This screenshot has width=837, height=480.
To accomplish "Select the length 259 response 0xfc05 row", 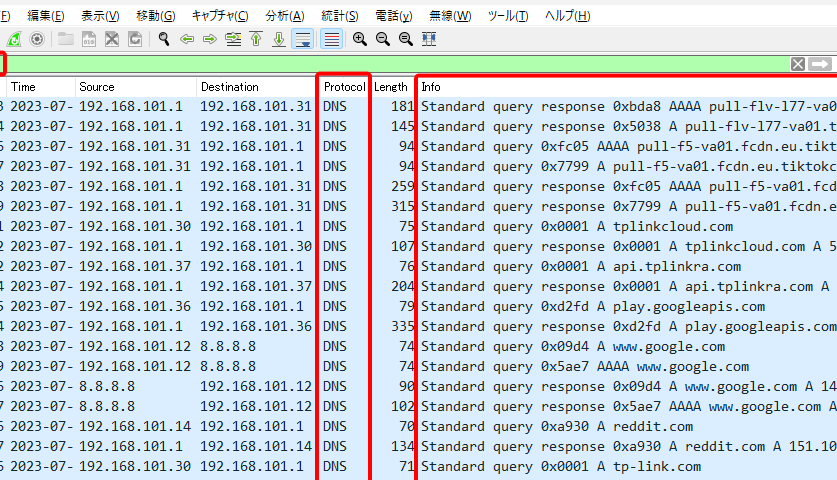I will (418, 186).
